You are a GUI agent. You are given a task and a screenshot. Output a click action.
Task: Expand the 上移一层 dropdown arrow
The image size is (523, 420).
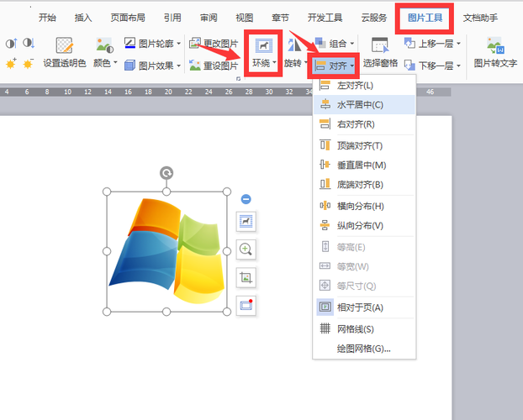tap(458, 44)
